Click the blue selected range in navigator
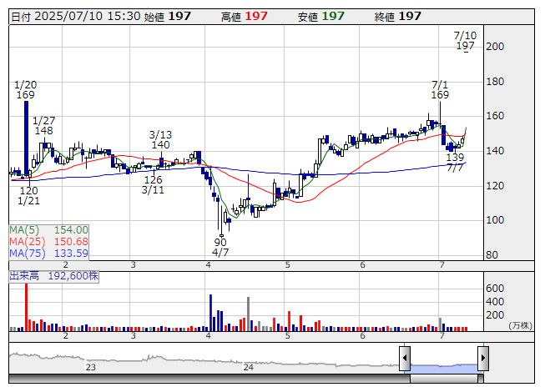Screen dimensions: 545x392 point(444,368)
